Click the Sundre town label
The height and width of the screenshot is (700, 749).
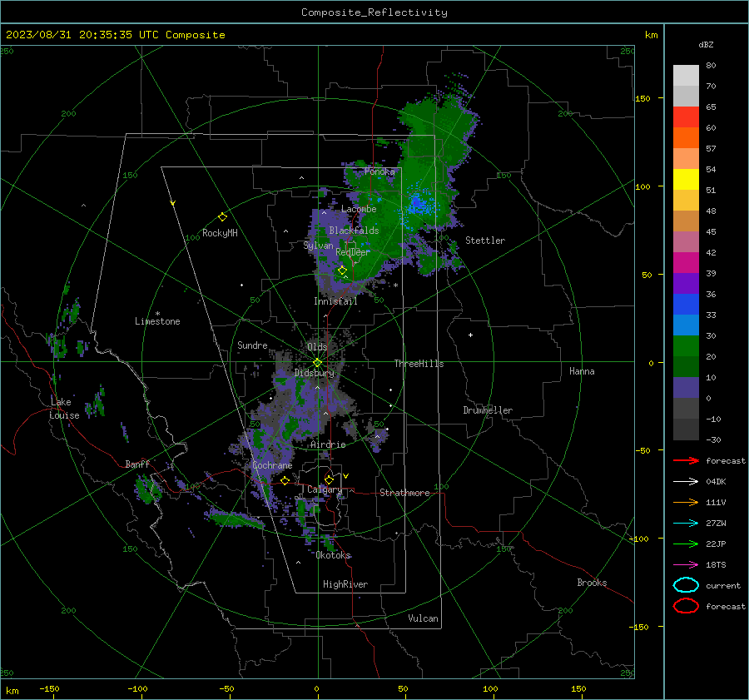pyautogui.click(x=252, y=345)
